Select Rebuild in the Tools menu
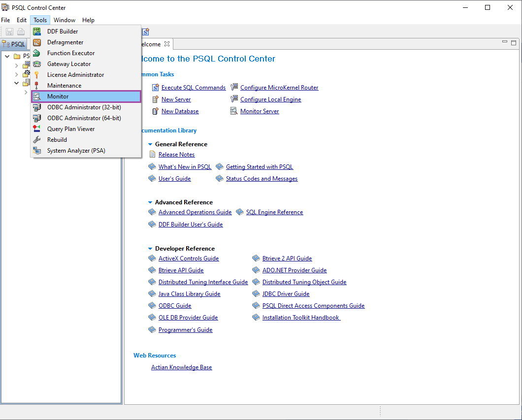 pyautogui.click(x=86, y=140)
